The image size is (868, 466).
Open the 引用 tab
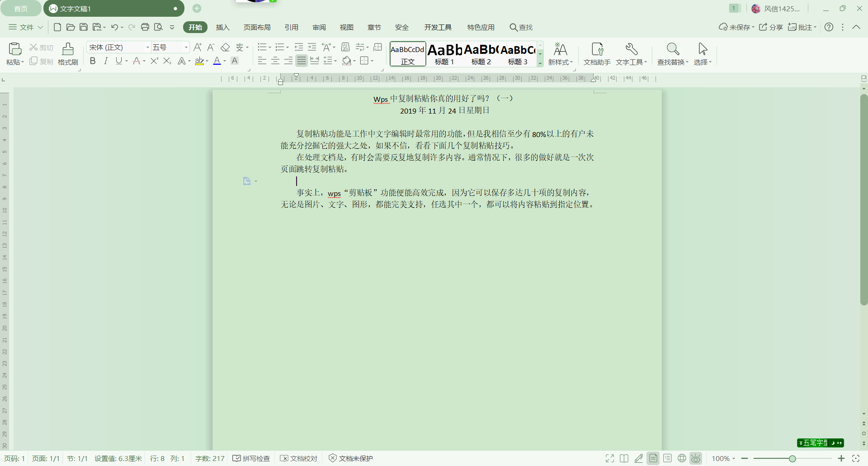point(292,27)
